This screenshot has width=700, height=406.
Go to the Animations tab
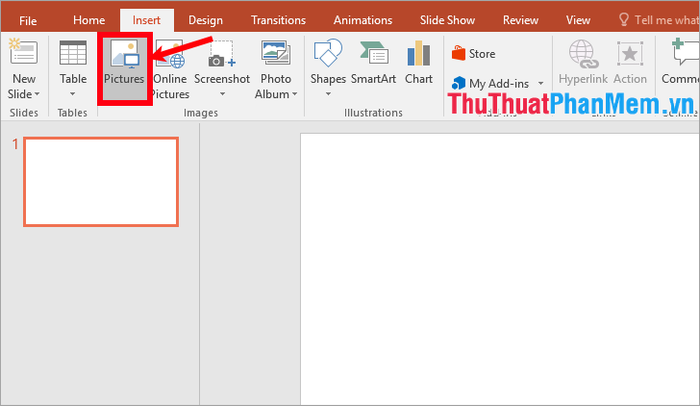pos(363,19)
